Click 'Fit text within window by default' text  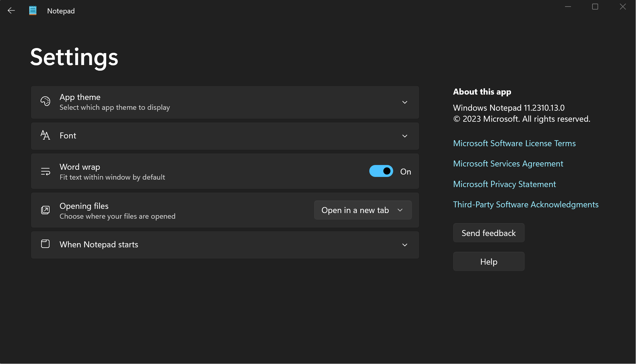[112, 177]
